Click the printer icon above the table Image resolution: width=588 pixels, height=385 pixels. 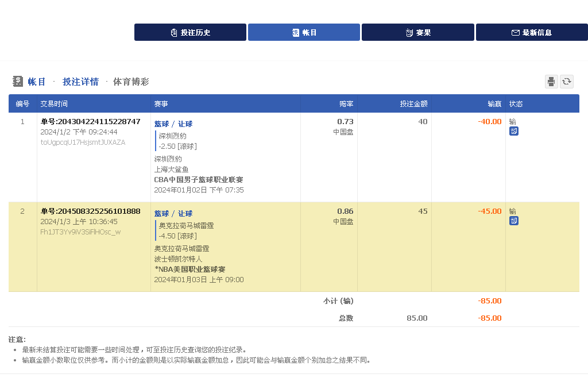551,82
